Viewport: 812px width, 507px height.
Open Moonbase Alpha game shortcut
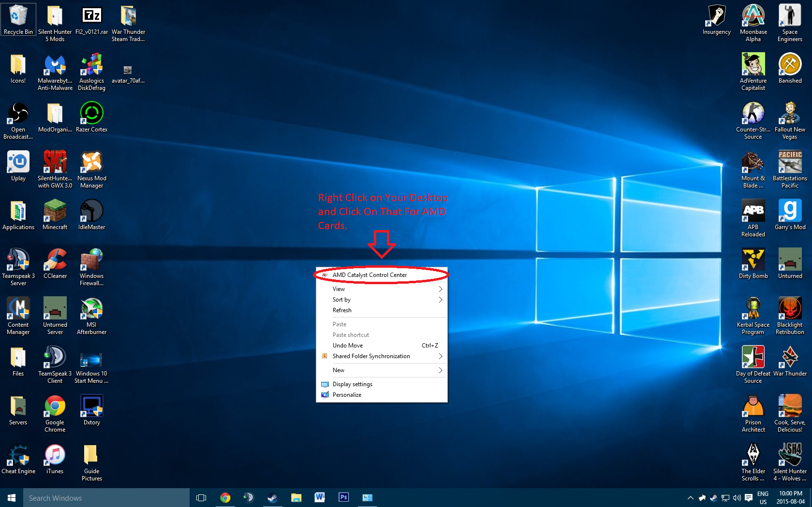tap(753, 23)
